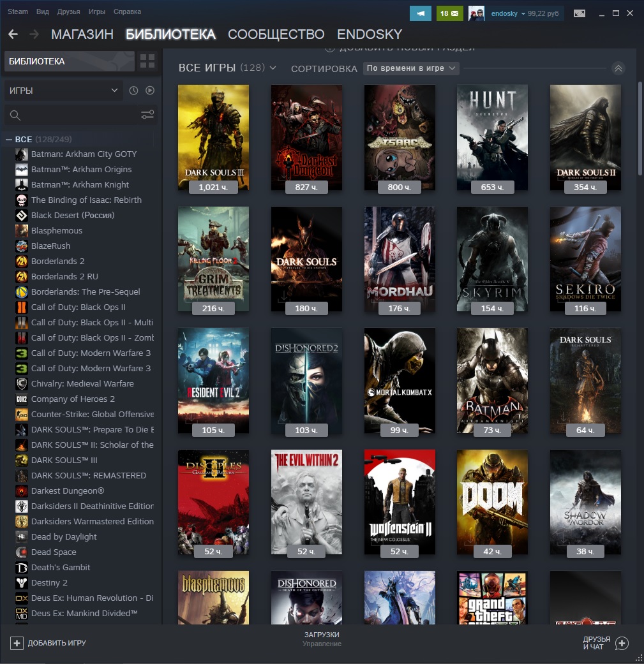Open the Steam menu
This screenshot has width=644, height=664.
(18, 11)
